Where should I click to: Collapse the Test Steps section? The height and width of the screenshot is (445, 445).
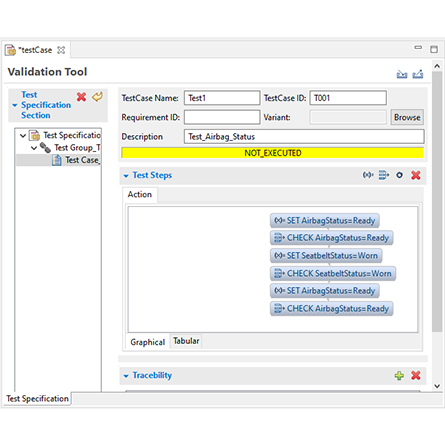coord(126,176)
